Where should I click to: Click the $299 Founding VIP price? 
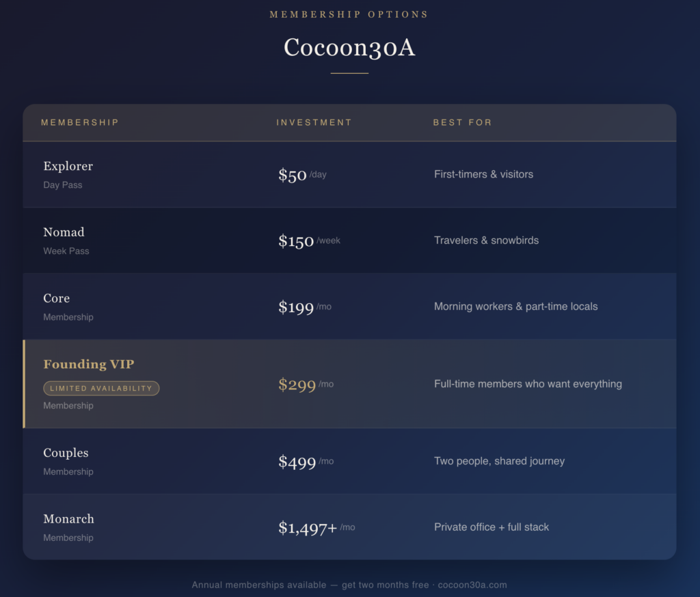297,385
